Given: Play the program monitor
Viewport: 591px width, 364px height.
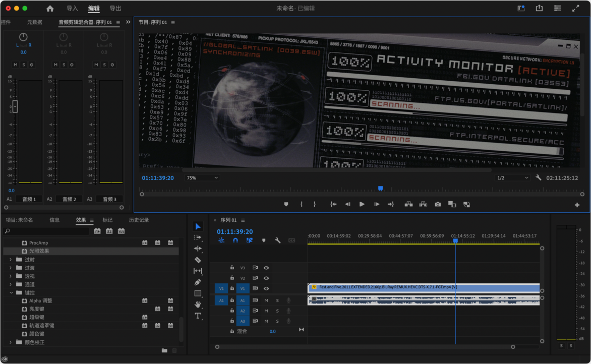Looking at the screenshot, I should pos(362,204).
